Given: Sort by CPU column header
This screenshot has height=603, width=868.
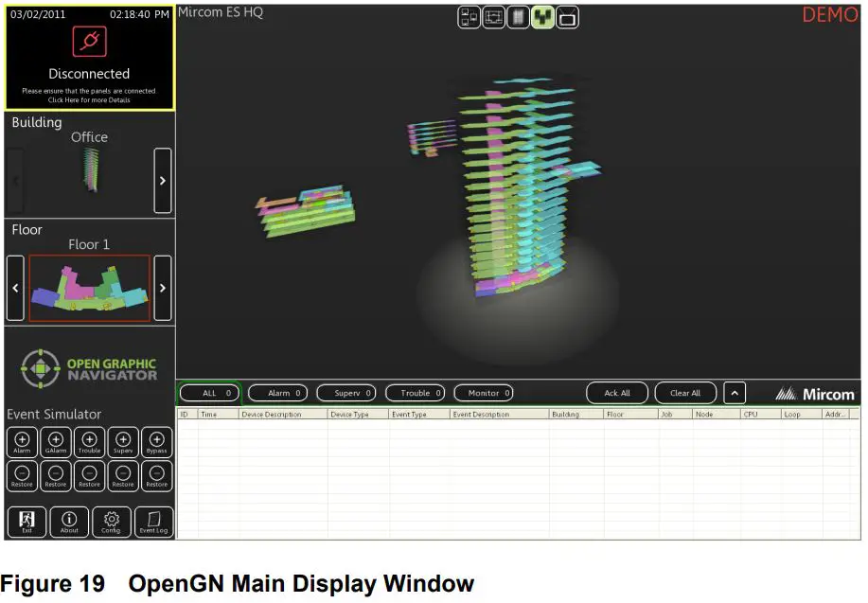Looking at the screenshot, I should (x=761, y=415).
